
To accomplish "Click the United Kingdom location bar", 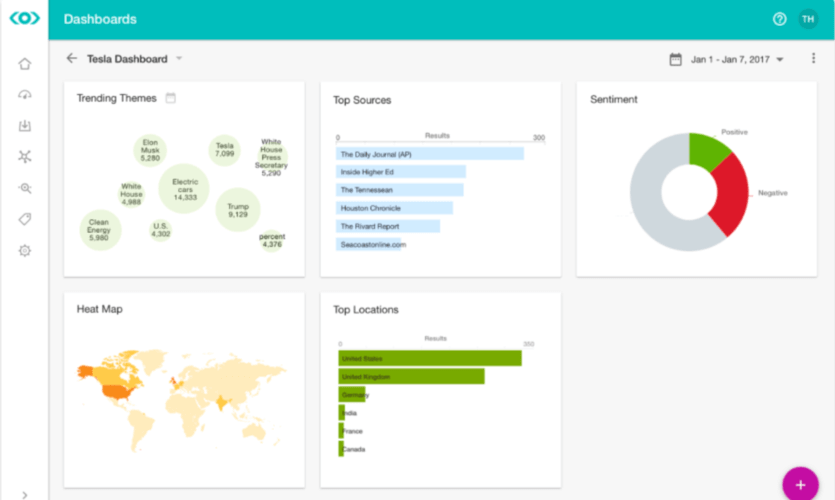I will (411, 376).
